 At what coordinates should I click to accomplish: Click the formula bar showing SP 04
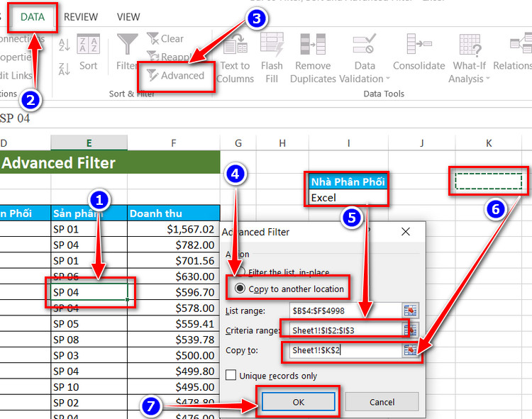266,118
